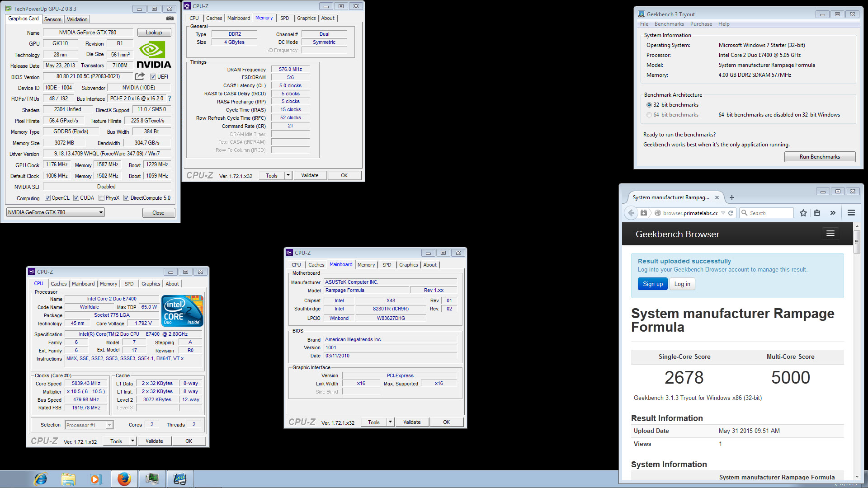Click Validate in CPU-Z Memory window
This screenshot has width=868, height=488.
pos(310,175)
